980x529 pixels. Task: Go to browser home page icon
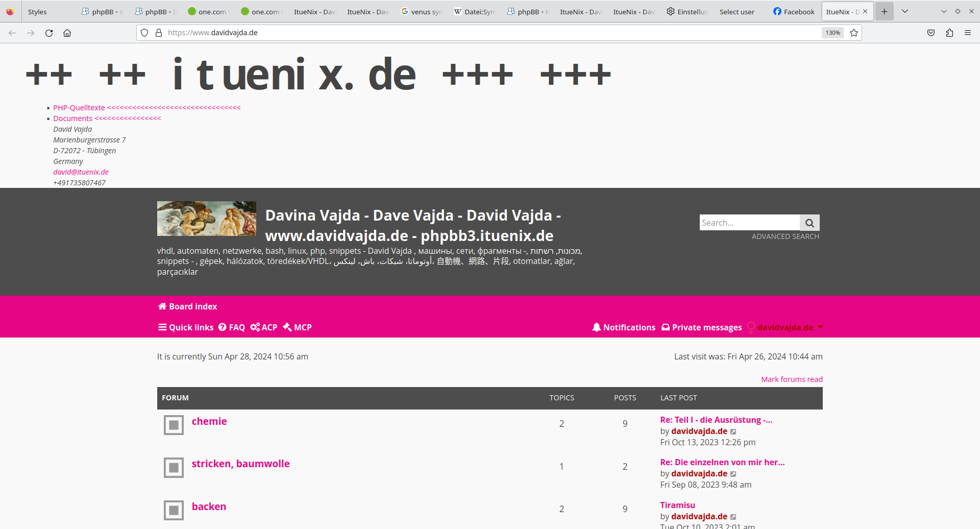[67, 33]
